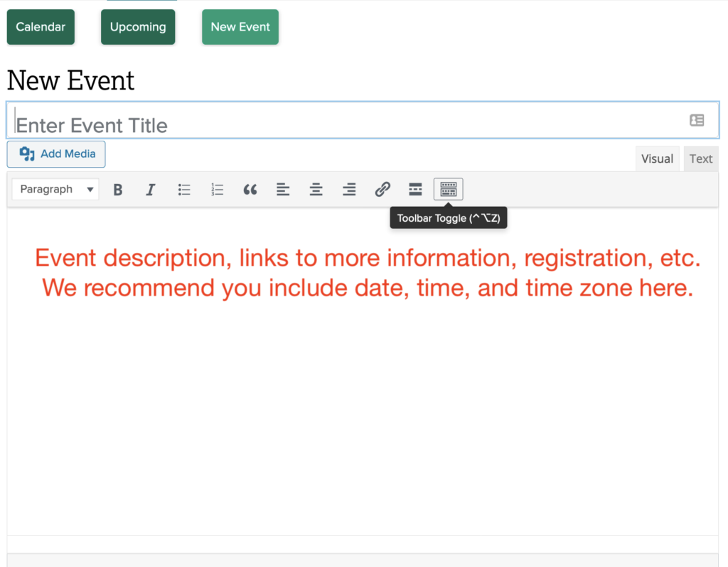Image resolution: width=728 pixels, height=567 pixels.
Task: Toggle the expanded toolbar
Action: coord(448,190)
